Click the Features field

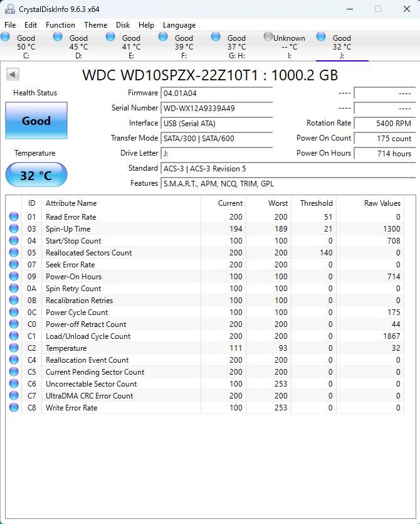288,183
